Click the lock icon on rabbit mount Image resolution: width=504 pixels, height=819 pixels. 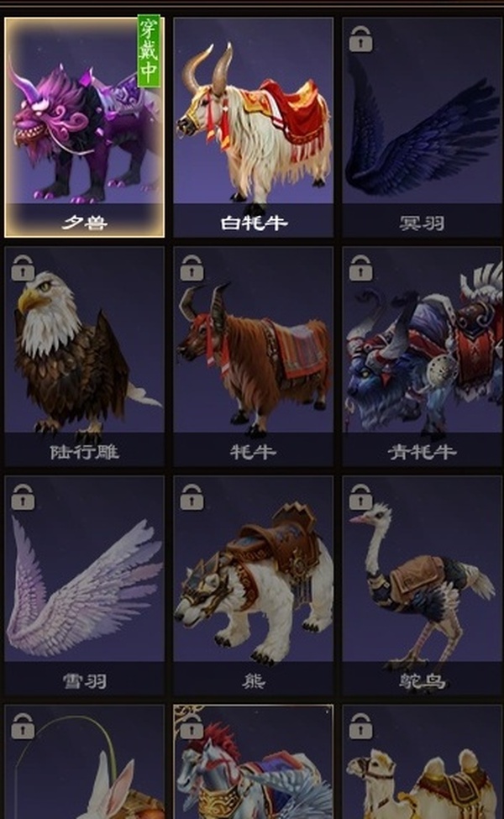pyautogui.click(x=23, y=726)
